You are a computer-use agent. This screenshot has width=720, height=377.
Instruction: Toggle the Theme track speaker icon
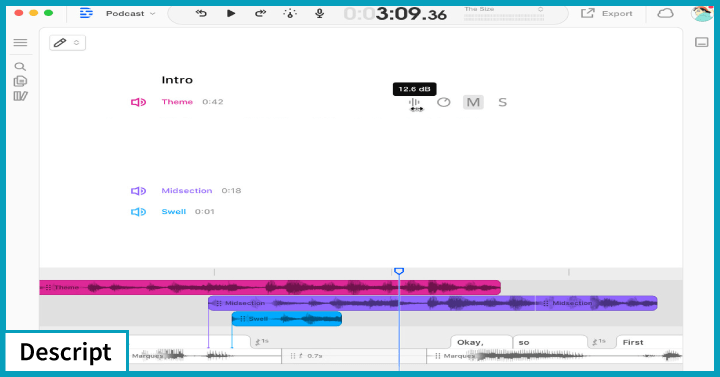coord(138,102)
